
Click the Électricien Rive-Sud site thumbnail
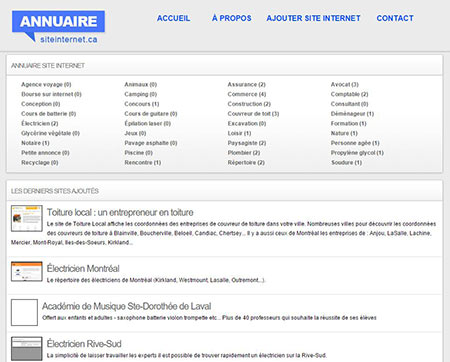27,348
